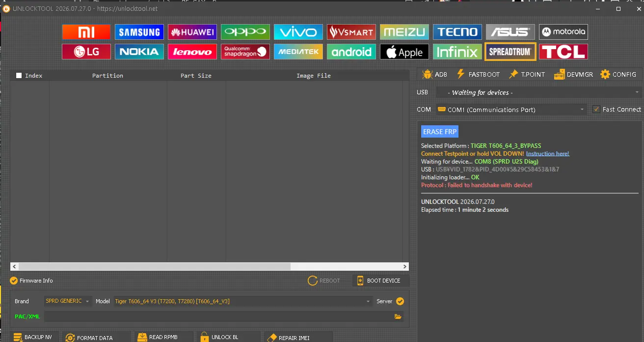Select the Vsmart brand logo
Screen dimensions: 644x342
tap(351, 32)
